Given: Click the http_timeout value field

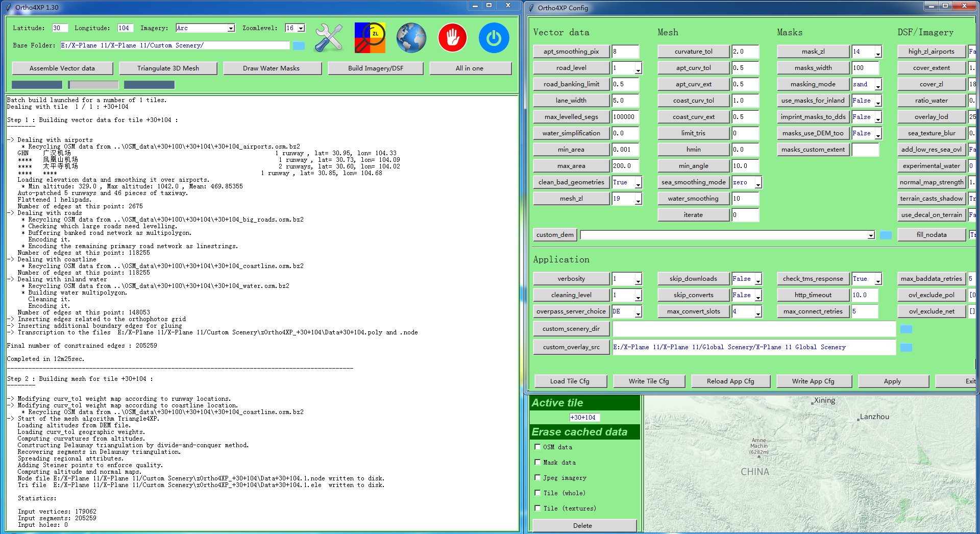Looking at the screenshot, I should point(865,295).
